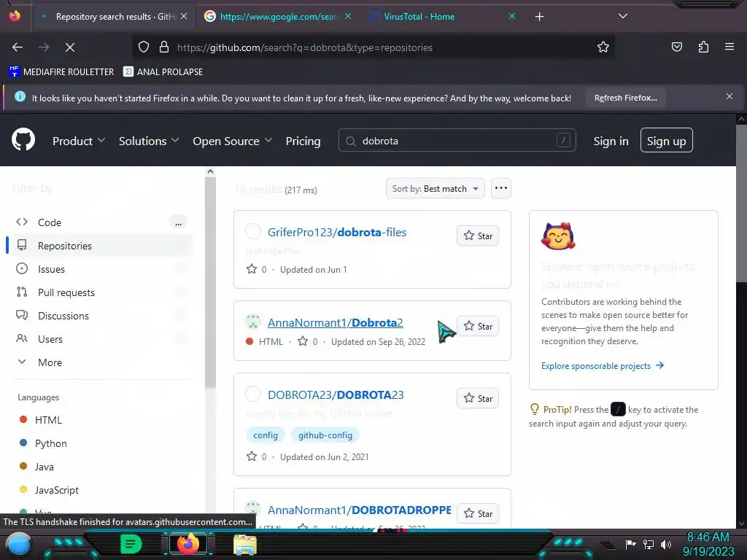Open the list all tabs chevron
Image resolution: width=747 pixels, height=560 pixels.
(622, 16)
